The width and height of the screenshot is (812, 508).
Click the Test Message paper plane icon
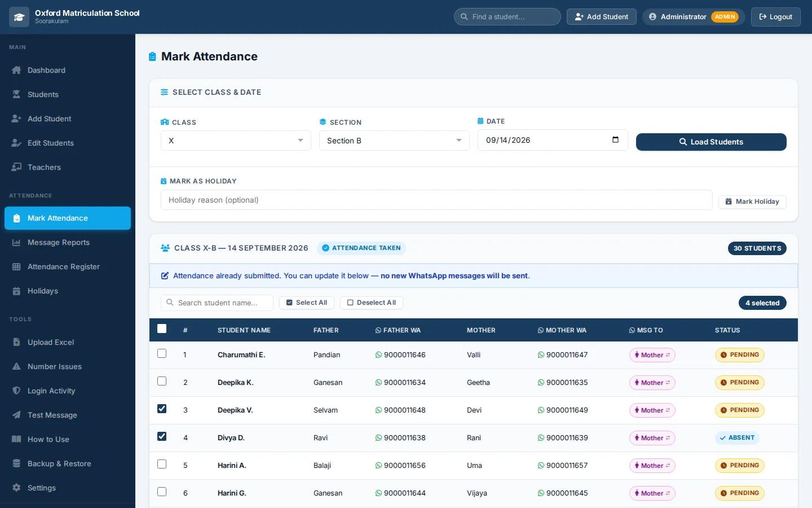(x=16, y=415)
